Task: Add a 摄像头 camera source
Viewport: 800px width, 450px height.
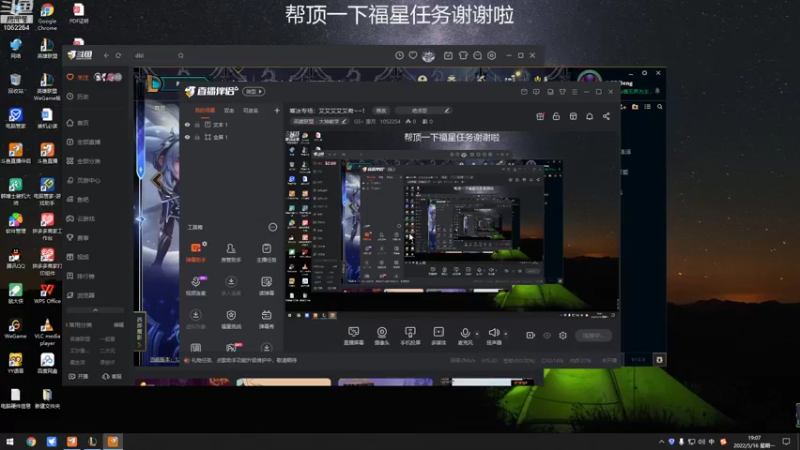Action: tap(382, 336)
